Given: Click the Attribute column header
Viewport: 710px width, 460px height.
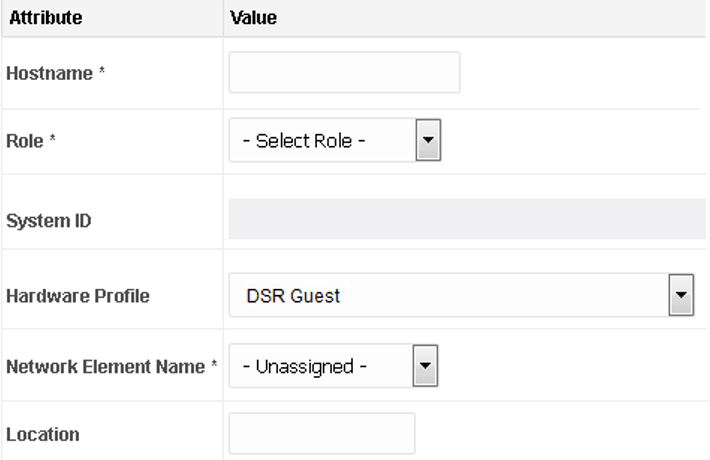Looking at the screenshot, I should (x=46, y=18).
